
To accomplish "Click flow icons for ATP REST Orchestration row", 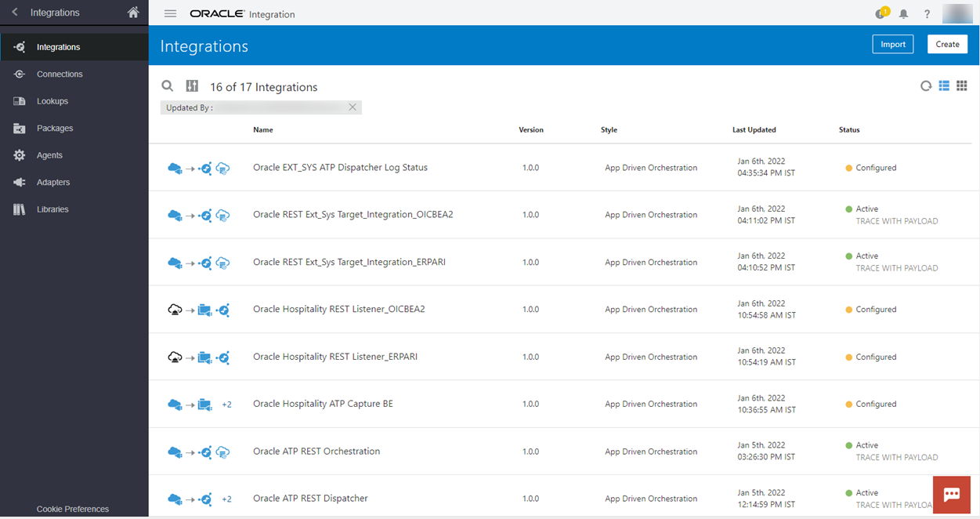I will pyautogui.click(x=199, y=452).
